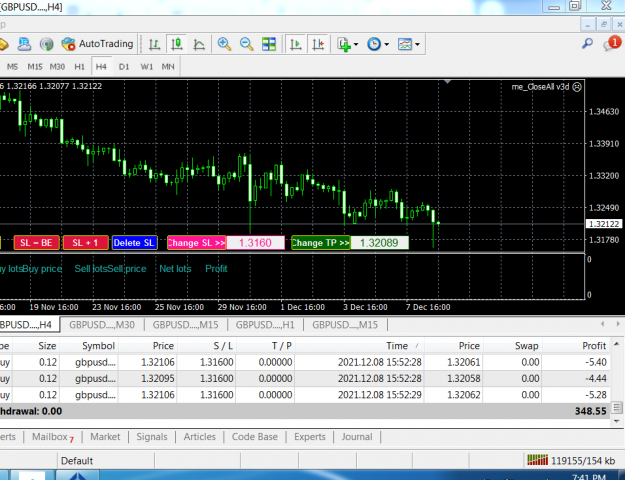Click the Change TP >> button
This screenshot has width=625, height=480.
pos(320,243)
